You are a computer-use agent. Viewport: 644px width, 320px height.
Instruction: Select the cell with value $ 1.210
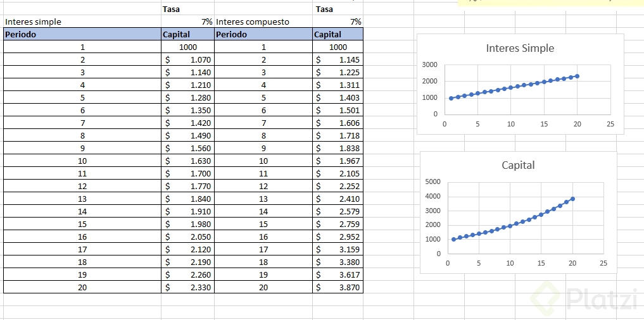click(x=187, y=85)
